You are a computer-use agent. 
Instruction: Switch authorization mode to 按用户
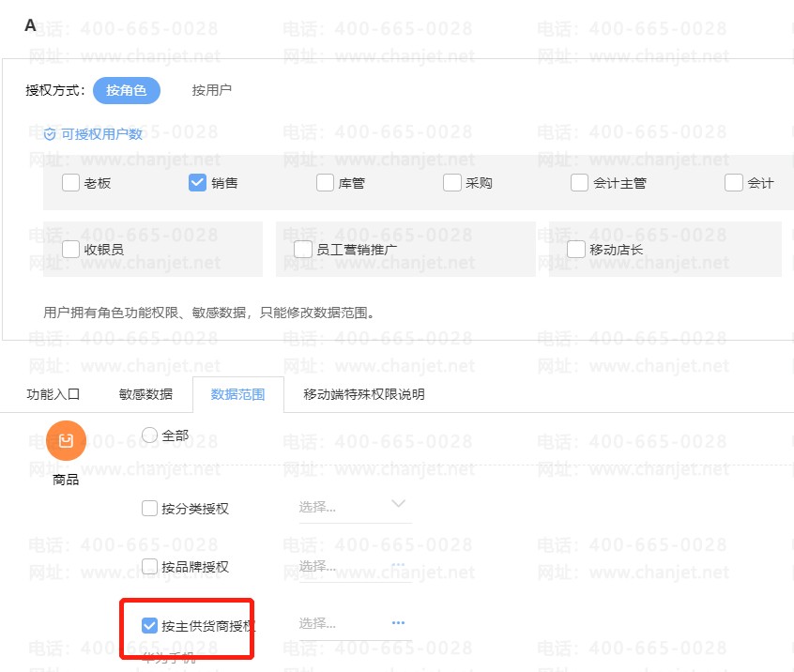(212, 91)
